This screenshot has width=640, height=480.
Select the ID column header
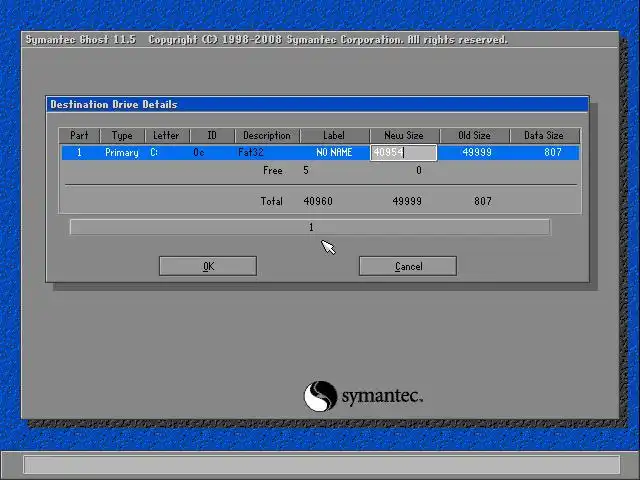(212, 136)
